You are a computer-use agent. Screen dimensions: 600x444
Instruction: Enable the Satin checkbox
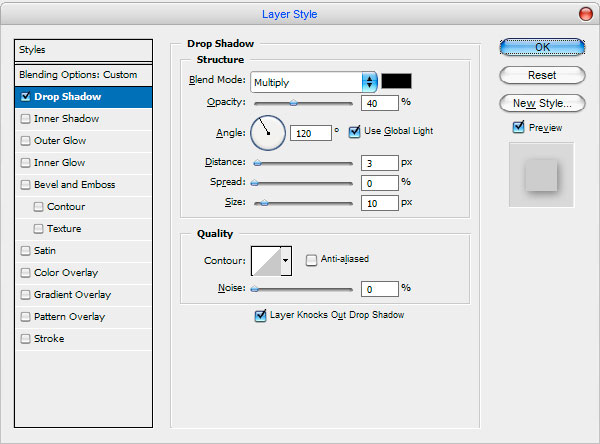pyautogui.click(x=25, y=251)
